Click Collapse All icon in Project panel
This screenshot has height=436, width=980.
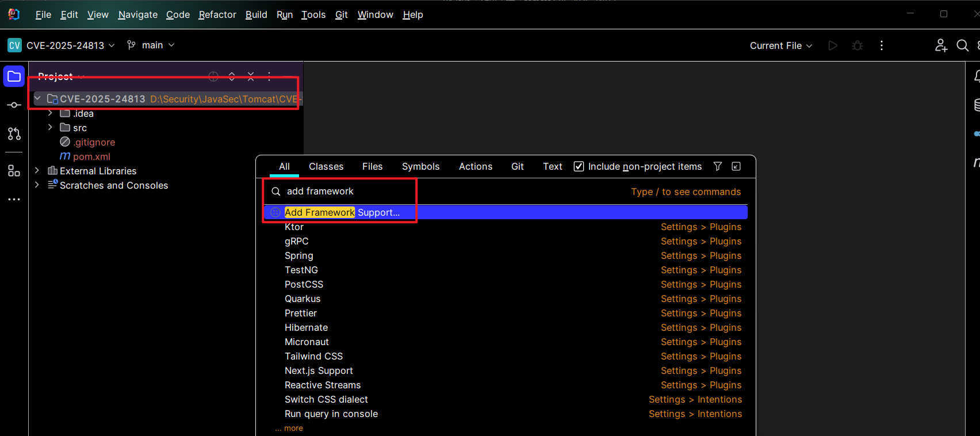251,77
